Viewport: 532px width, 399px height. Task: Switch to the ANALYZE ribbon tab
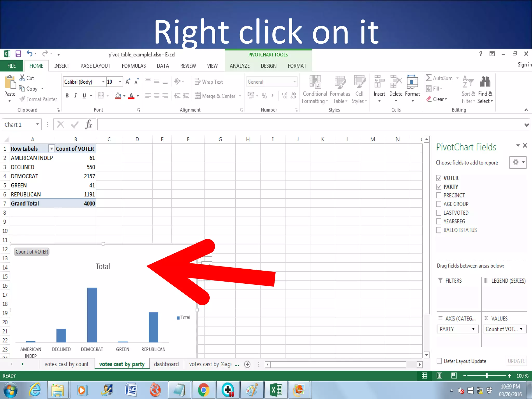click(x=240, y=66)
